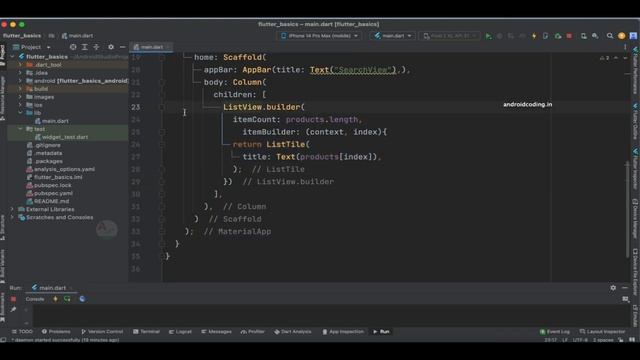Expand all items in Project panel
The image size is (640, 360).
tap(85, 47)
